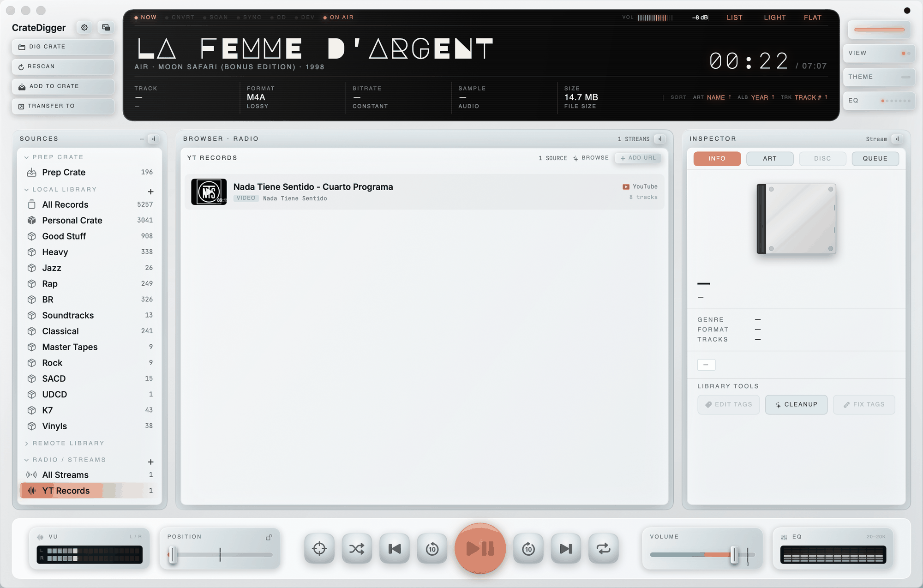Open settings gear next to CrateDigger

click(84, 28)
